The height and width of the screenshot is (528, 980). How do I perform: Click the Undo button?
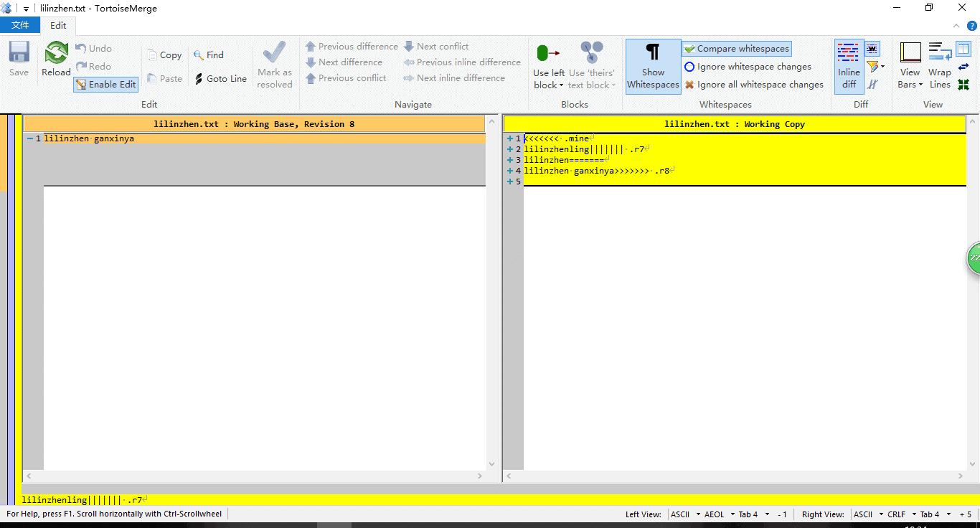coord(94,49)
